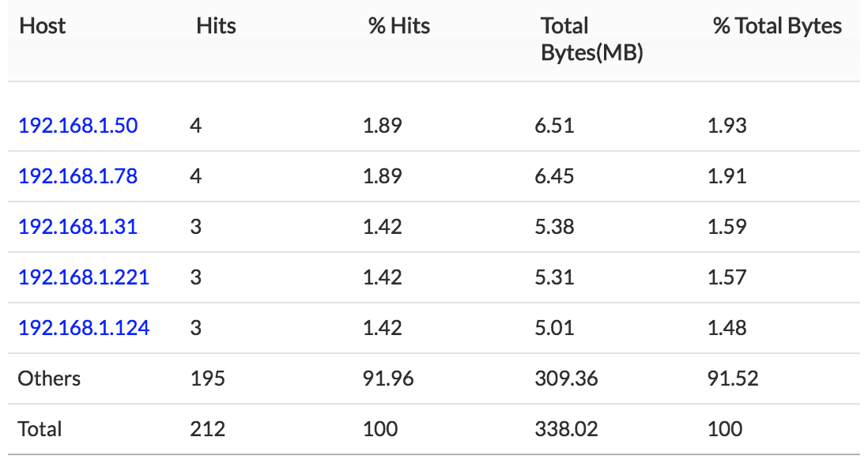Open host link 192.168.1.78
This screenshot has height=471, width=868.
[x=77, y=176]
